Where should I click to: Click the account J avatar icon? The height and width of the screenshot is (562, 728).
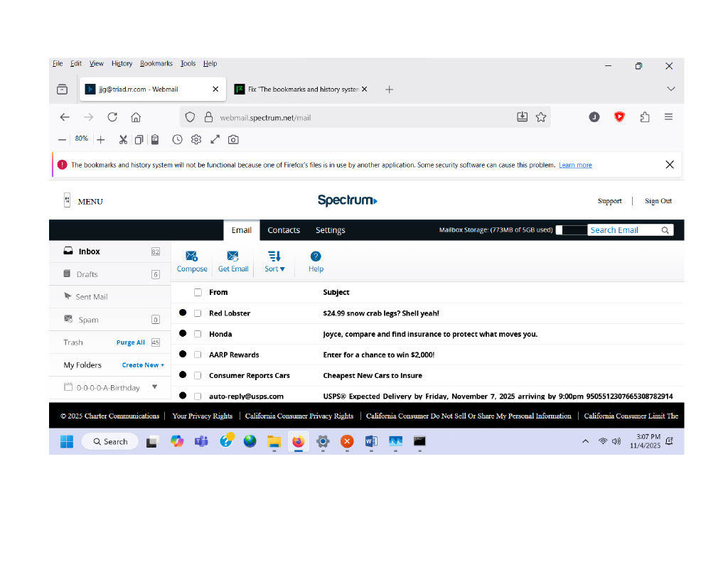(594, 117)
